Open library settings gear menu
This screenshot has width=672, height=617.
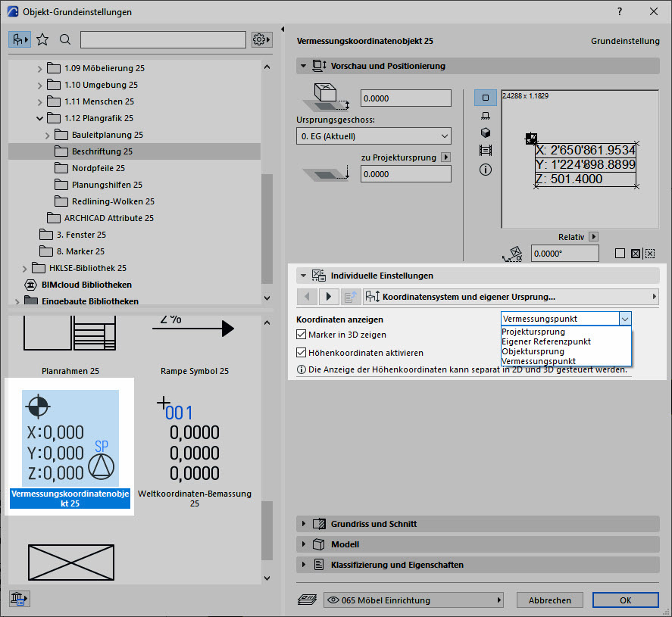[261, 40]
